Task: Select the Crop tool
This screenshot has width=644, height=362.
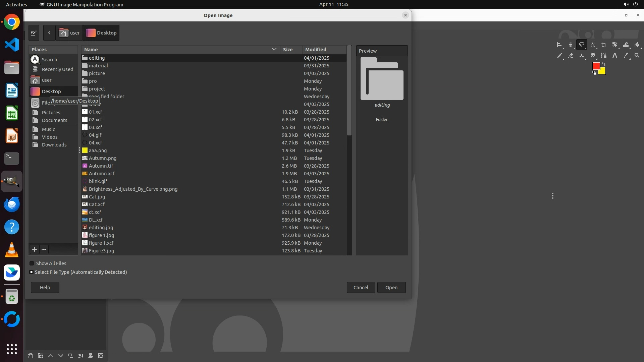Action: point(603,45)
